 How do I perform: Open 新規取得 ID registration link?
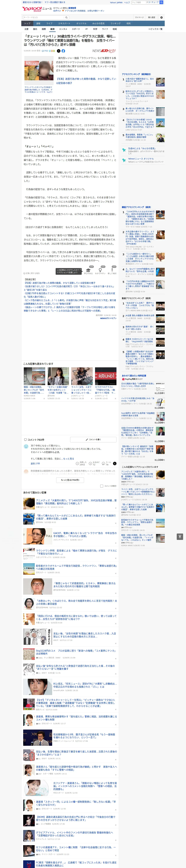click(x=72, y=8)
